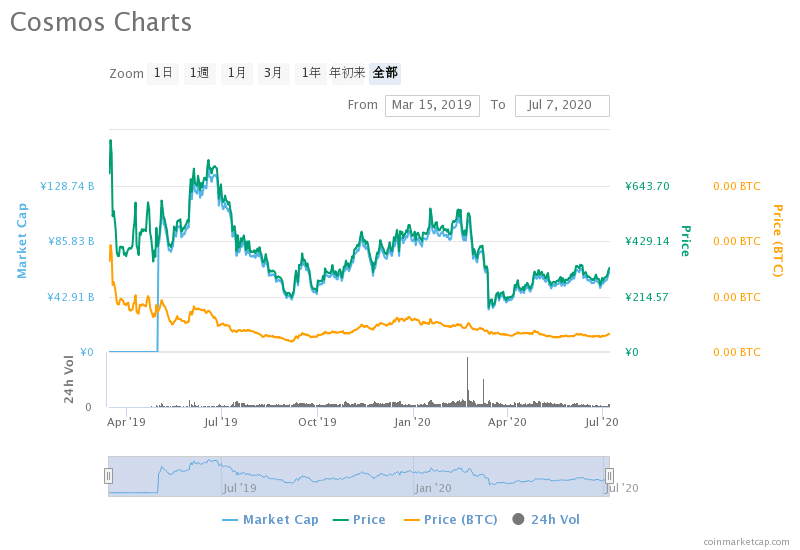
Task: Click the Jan '20 x-axis label on main chart
Action: 412,422
